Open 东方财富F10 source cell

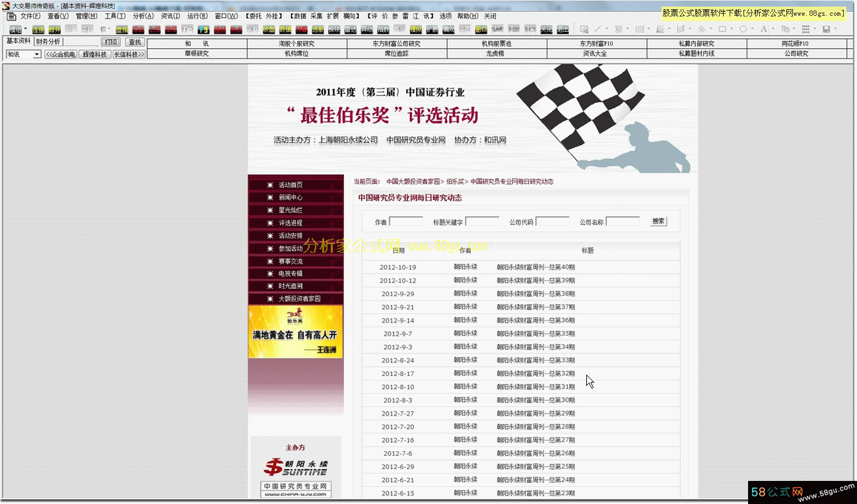click(596, 44)
